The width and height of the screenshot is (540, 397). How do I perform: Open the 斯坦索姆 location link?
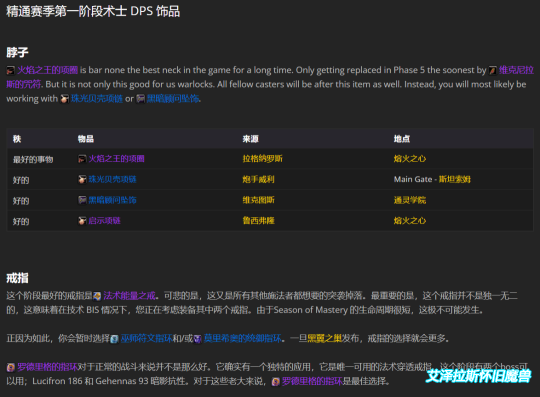point(455,179)
